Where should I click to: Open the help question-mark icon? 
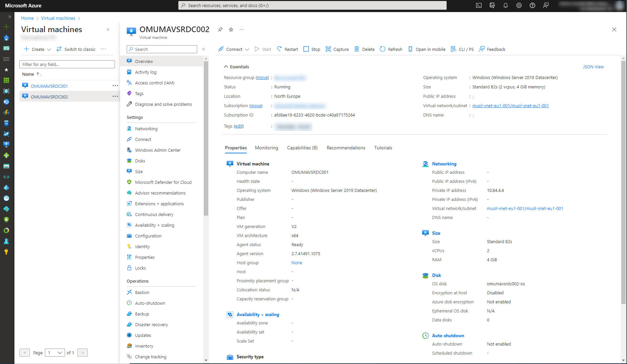click(532, 5)
